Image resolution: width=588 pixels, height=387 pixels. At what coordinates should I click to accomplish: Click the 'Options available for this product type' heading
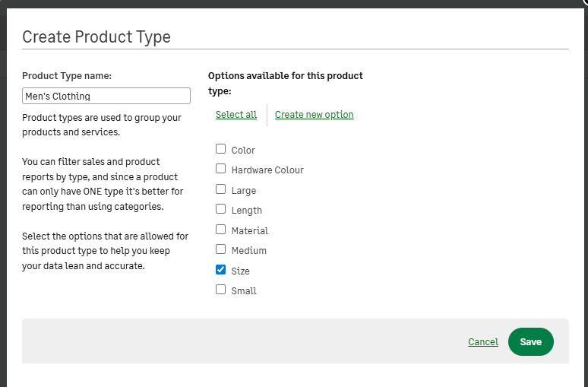286,84
